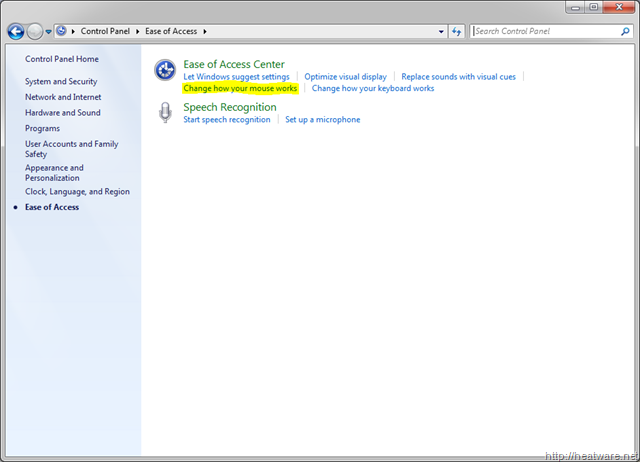Click Let Windows suggest settings
This screenshot has width=640, height=462.
pyautogui.click(x=236, y=76)
